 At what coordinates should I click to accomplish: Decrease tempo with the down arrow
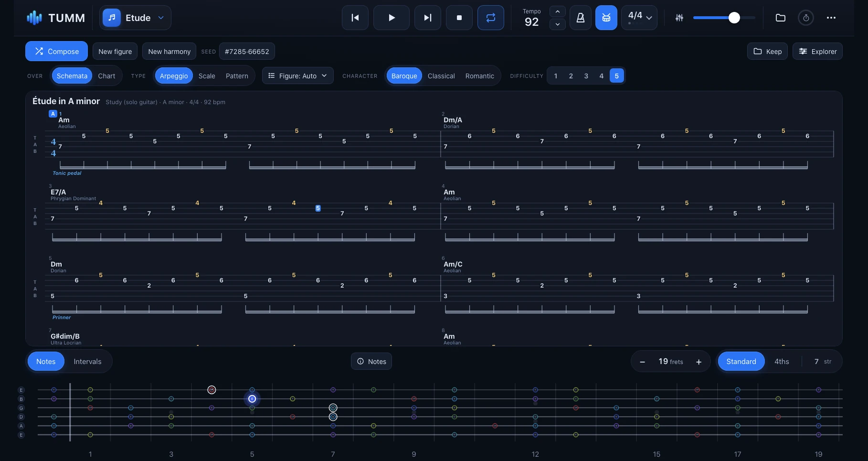[x=558, y=24]
